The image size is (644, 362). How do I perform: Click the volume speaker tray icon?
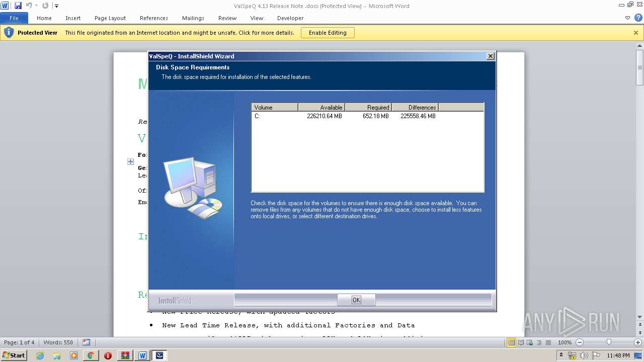584,355
